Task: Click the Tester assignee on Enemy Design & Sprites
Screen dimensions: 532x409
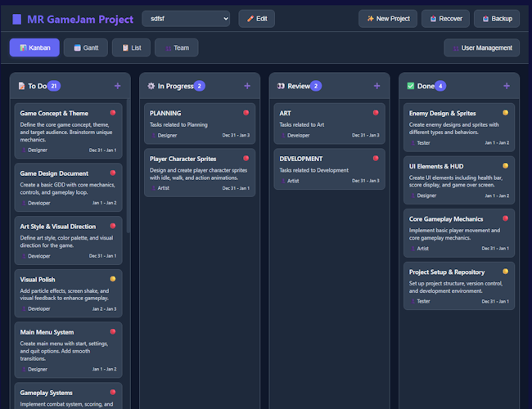Action: tap(421, 143)
